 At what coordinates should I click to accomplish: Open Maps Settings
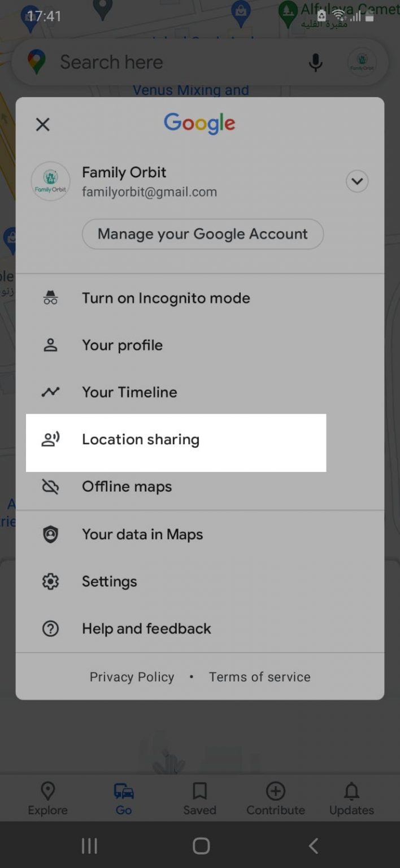(x=109, y=581)
